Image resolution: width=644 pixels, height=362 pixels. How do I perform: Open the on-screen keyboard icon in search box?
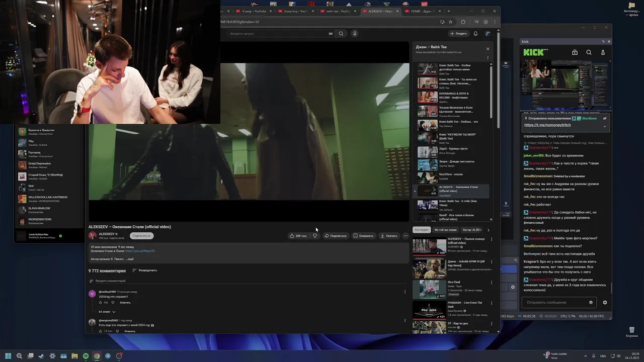[x=331, y=34]
